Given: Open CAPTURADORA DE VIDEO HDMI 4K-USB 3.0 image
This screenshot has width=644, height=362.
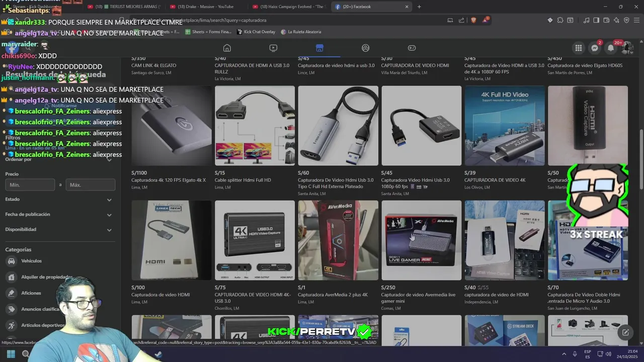Looking at the screenshot, I should pyautogui.click(x=255, y=240).
